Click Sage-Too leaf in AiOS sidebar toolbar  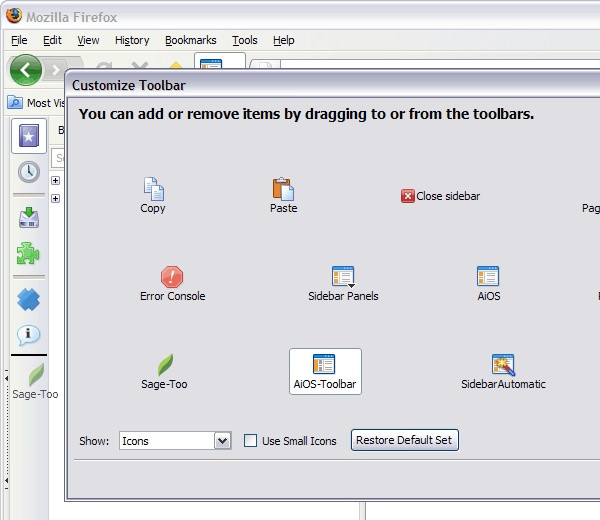(36, 375)
